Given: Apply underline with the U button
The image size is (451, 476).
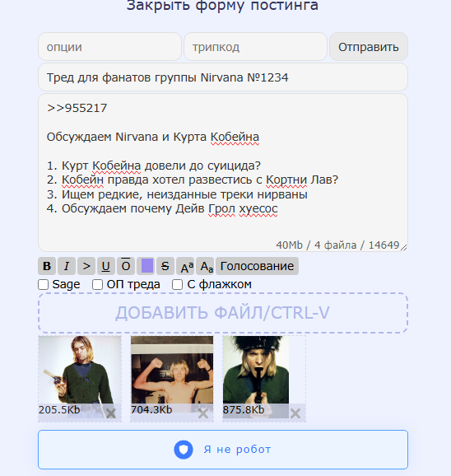Looking at the screenshot, I should point(106,266).
